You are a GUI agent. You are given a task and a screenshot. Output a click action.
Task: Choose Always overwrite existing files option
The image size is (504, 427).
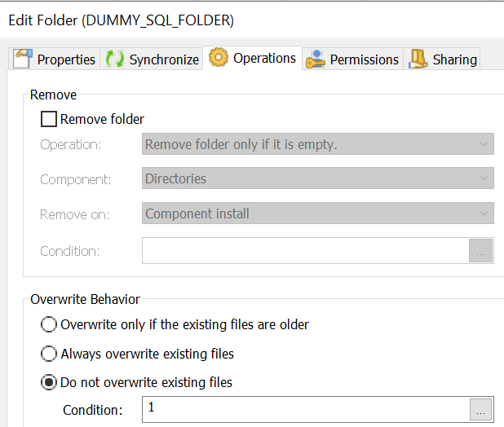click(49, 354)
